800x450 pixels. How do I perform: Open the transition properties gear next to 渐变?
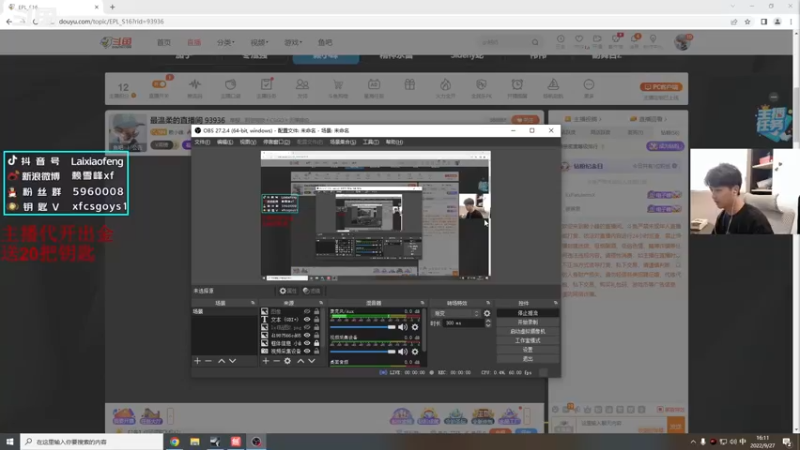tap(487, 314)
